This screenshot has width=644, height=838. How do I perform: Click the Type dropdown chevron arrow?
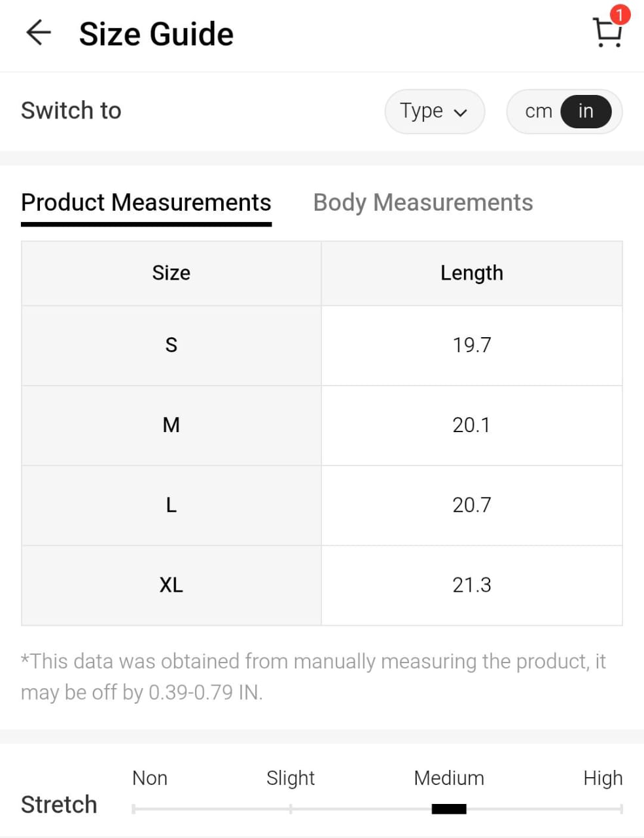tap(461, 113)
